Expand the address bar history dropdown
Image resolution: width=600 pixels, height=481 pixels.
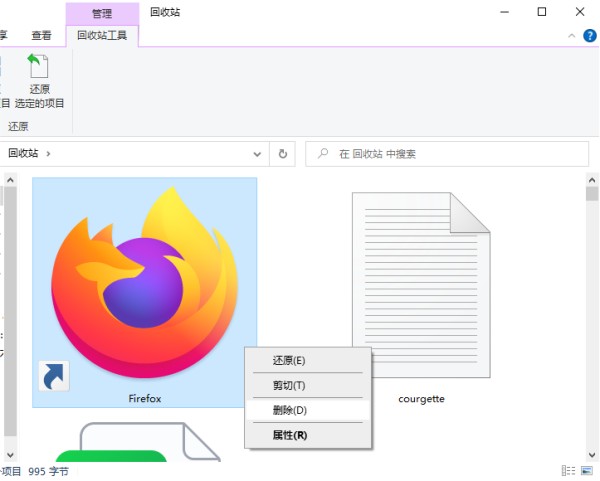coord(257,154)
